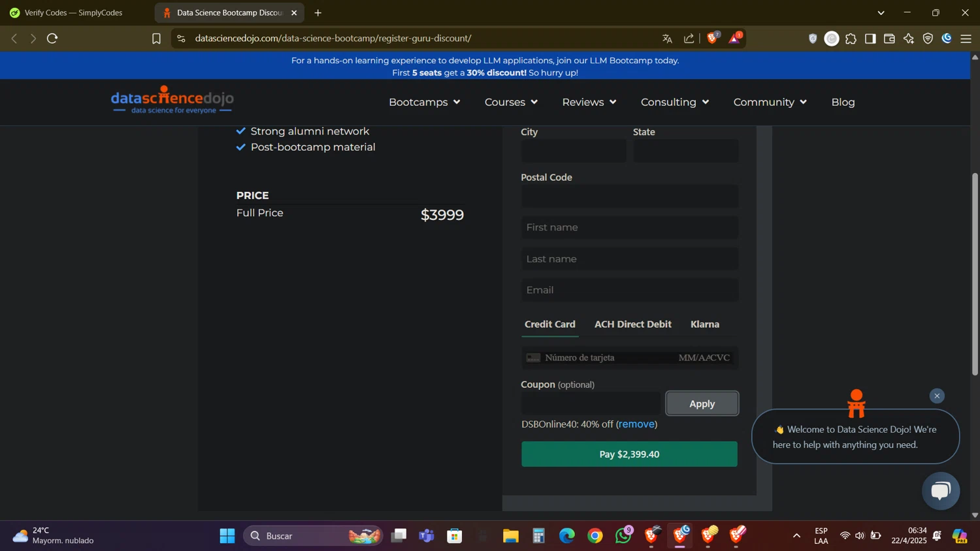This screenshot has width=980, height=551.
Task: Open site information icon in the address bar
Action: pos(182,39)
